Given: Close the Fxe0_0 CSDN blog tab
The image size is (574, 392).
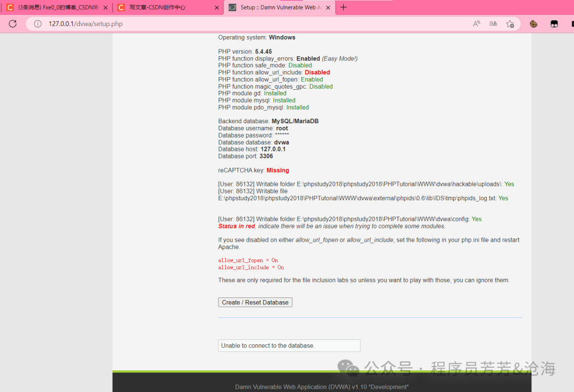Looking at the screenshot, I should [105, 7].
